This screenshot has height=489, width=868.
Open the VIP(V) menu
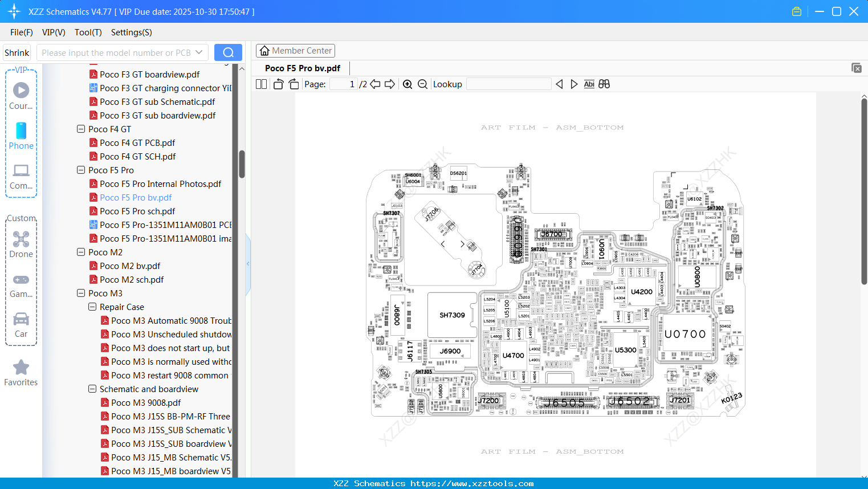tap(54, 32)
